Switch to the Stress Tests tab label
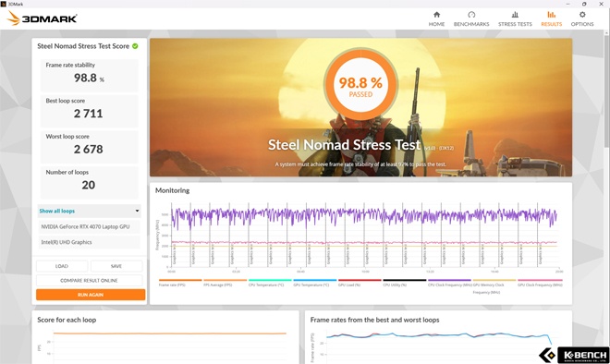610x364 pixels. click(515, 24)
